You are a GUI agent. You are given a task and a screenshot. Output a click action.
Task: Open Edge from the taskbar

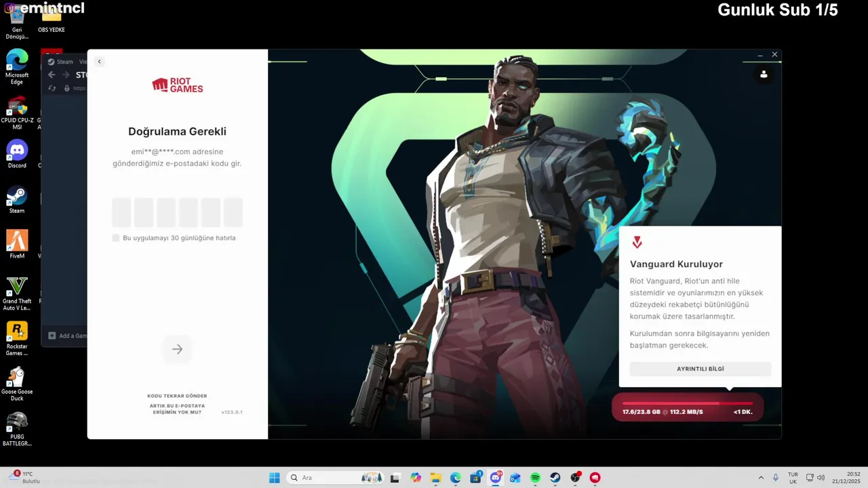point(456,478)
